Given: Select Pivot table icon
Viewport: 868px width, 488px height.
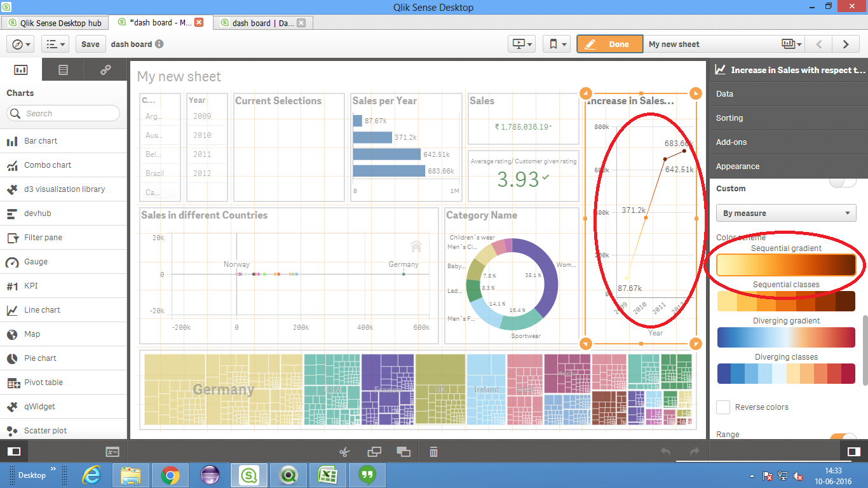Looking at the screenshot, I should (12, 383).
